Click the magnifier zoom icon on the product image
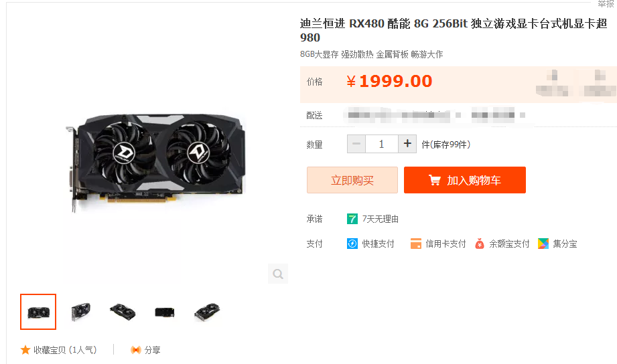Screen dimensions: 617x364 coord(278,274)
